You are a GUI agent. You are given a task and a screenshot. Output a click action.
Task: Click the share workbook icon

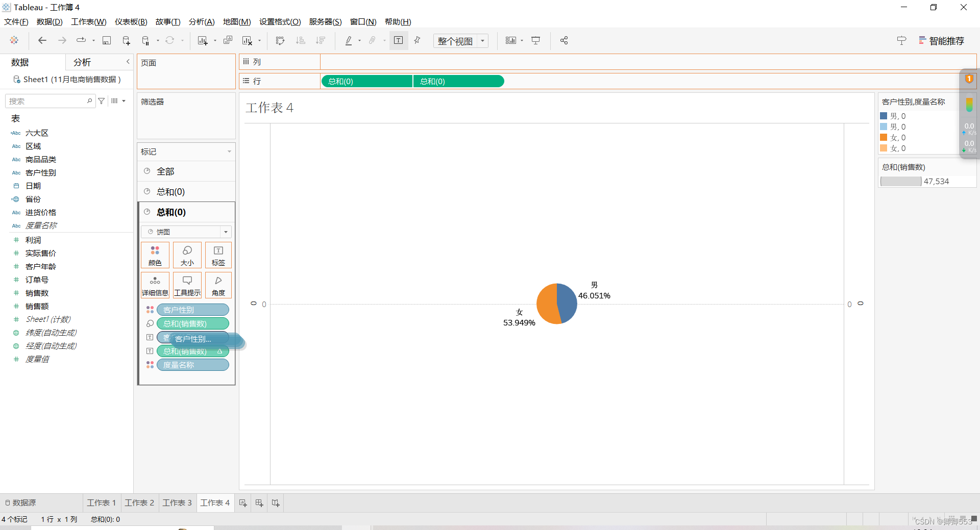564,40
